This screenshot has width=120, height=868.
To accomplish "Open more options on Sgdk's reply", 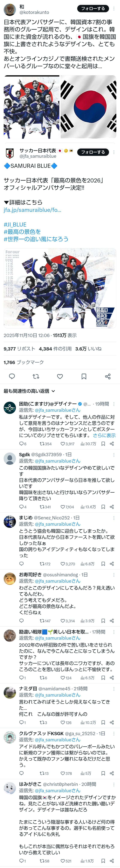I will (x=114, y=455).
